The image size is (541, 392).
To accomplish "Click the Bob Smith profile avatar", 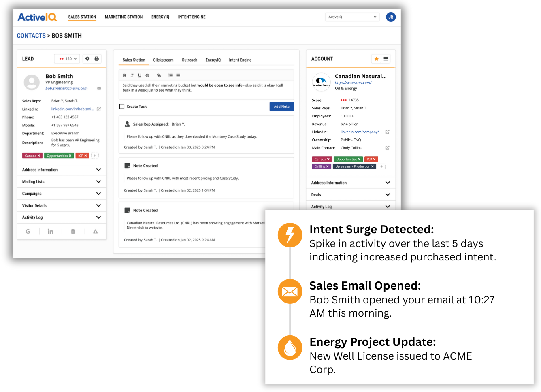I will 32,82.
